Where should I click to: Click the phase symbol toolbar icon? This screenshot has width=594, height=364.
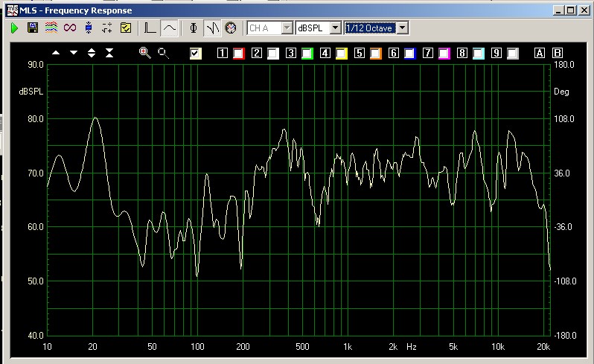pyautogui.click(x=194, y=28)
